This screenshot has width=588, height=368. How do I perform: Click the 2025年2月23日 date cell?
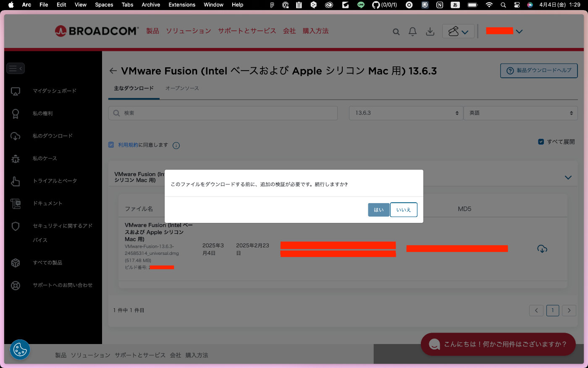tap(252, 249)
